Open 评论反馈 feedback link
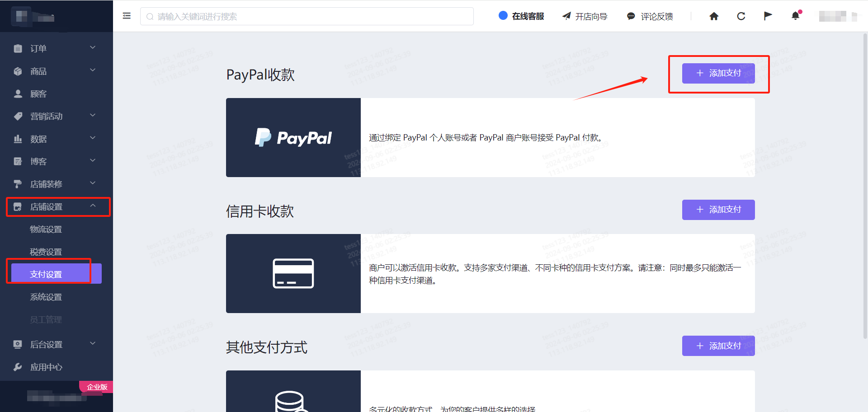 657,17
